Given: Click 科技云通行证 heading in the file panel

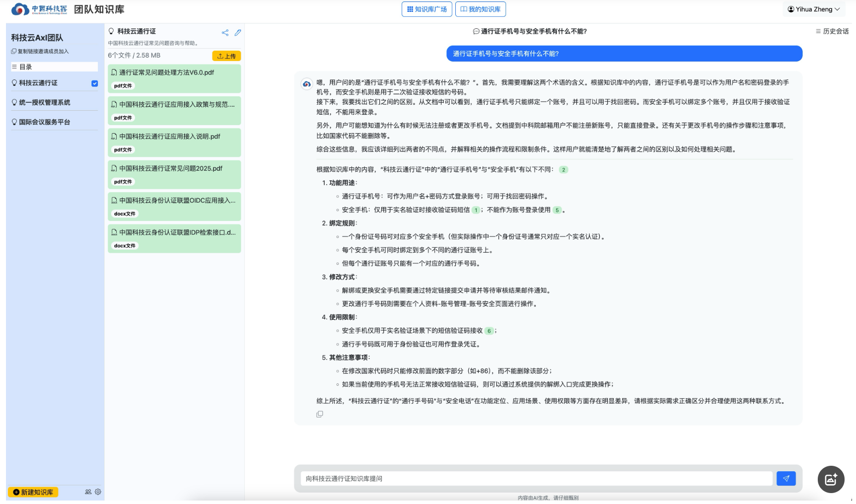Looking at the screenshot, I should (x=137, y=31).
